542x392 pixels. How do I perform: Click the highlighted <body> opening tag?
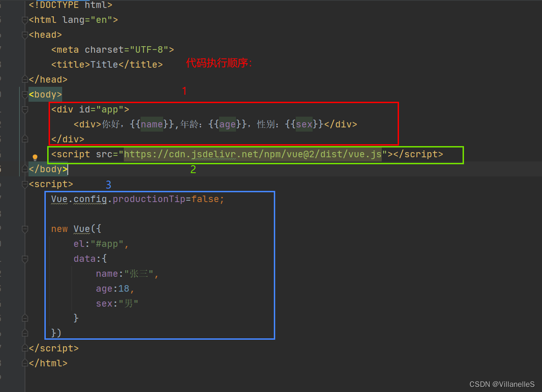click(45, 94)
